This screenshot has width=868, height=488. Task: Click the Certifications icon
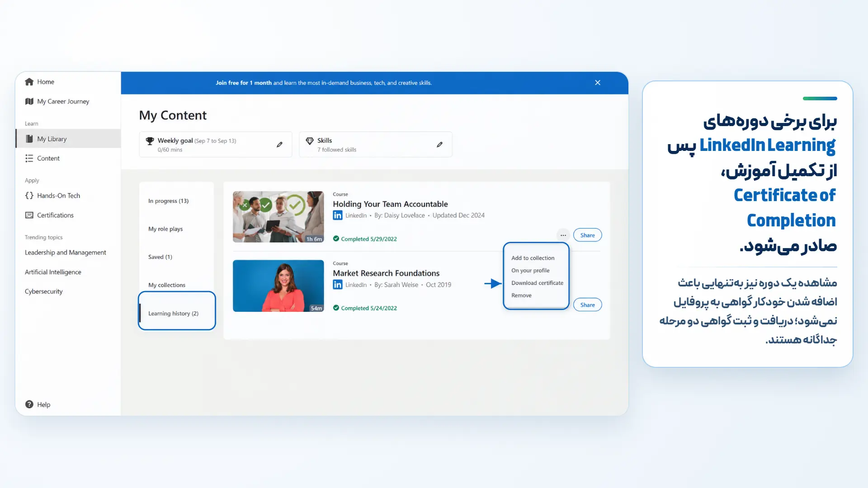[29, 215]
